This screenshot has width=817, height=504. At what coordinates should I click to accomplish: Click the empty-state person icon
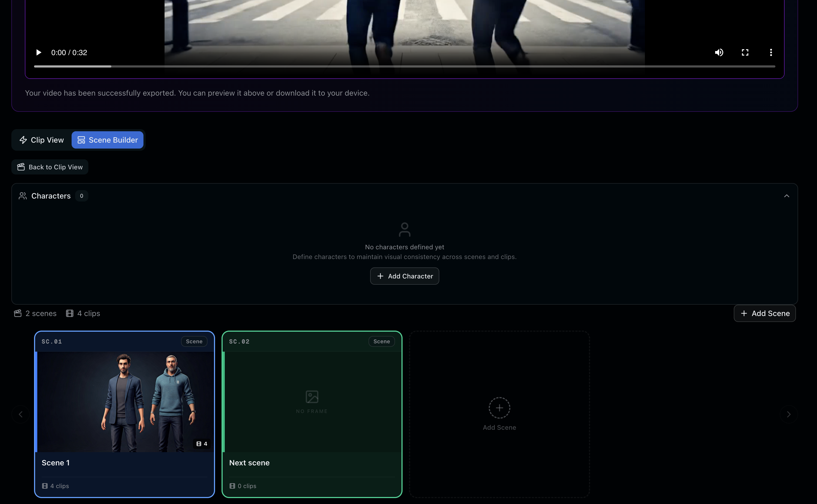click(404, 230)
